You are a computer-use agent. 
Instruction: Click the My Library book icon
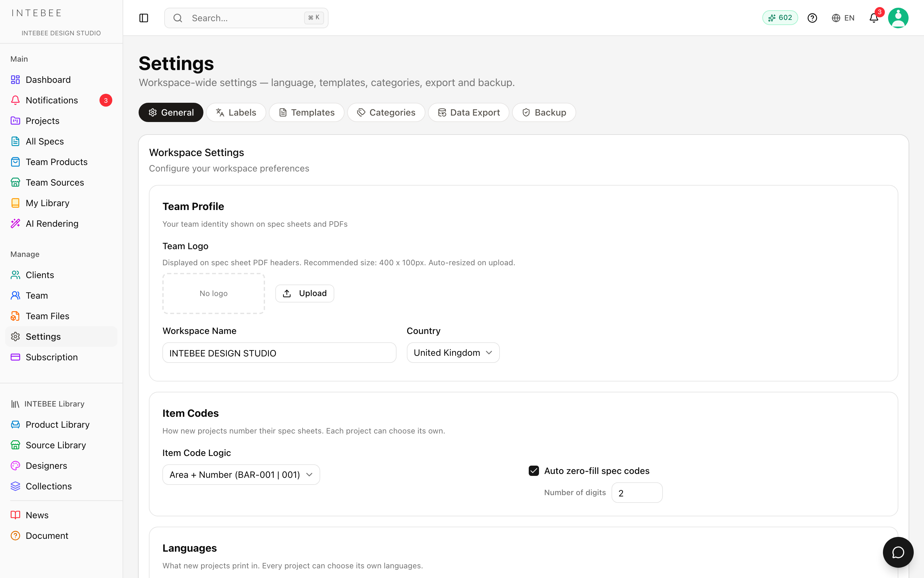(15, 203)
